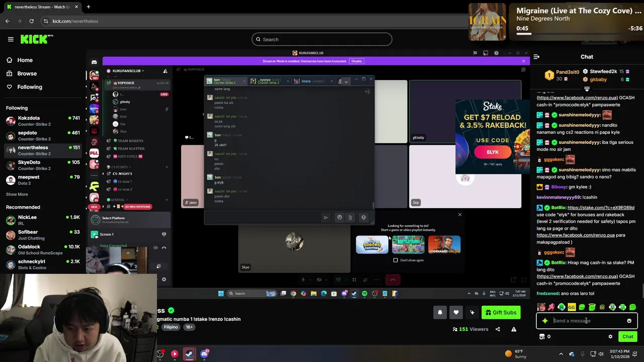Close the game suggestion popup
This screenshot has height=362, width=644.
point(459,215)
